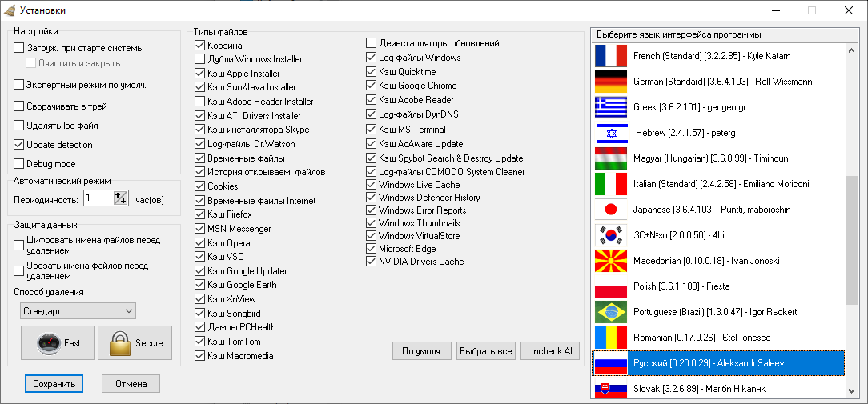The height and width of the screenshot is (404, 868).
Task: Choose Secure deletion with padlock icon
Action: [135, 342]
